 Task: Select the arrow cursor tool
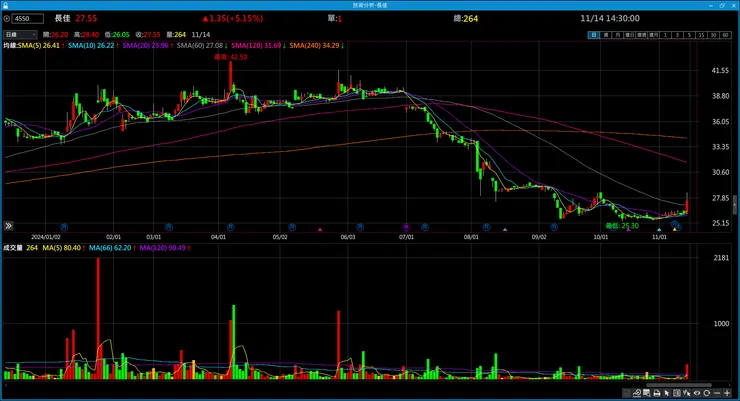click(x=667, y=393)
